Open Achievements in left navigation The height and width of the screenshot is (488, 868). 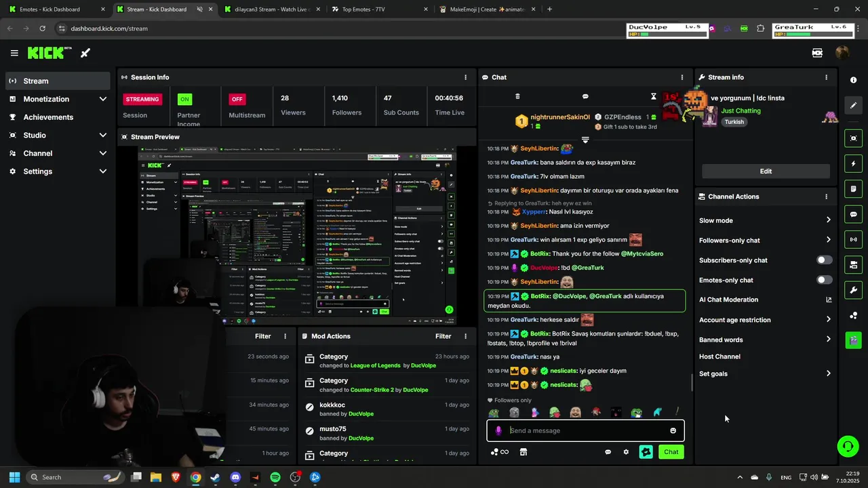pos(58,117)
